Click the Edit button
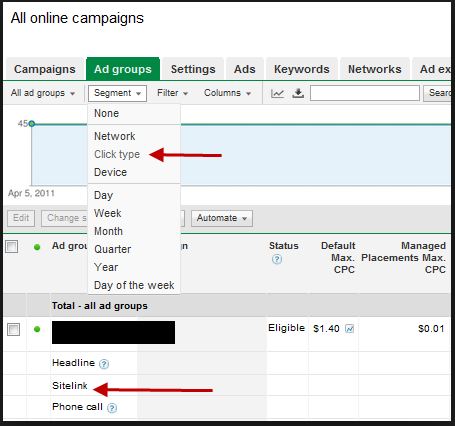Image resolution: width=455 pixels, height=426 pixels. coord(21,218)
